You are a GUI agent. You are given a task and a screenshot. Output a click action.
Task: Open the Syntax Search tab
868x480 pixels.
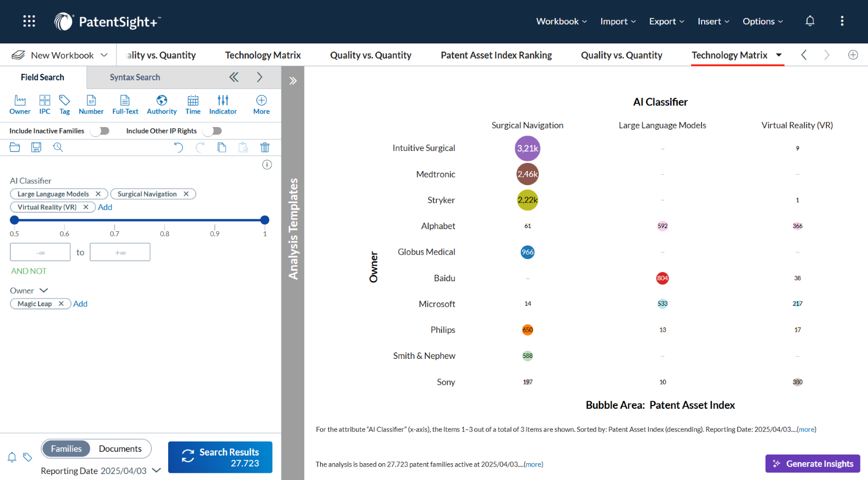[x=135, y=77]
